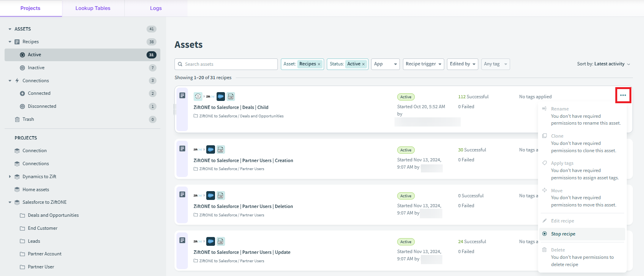Go to the Logs tab

tap(156, 8)
